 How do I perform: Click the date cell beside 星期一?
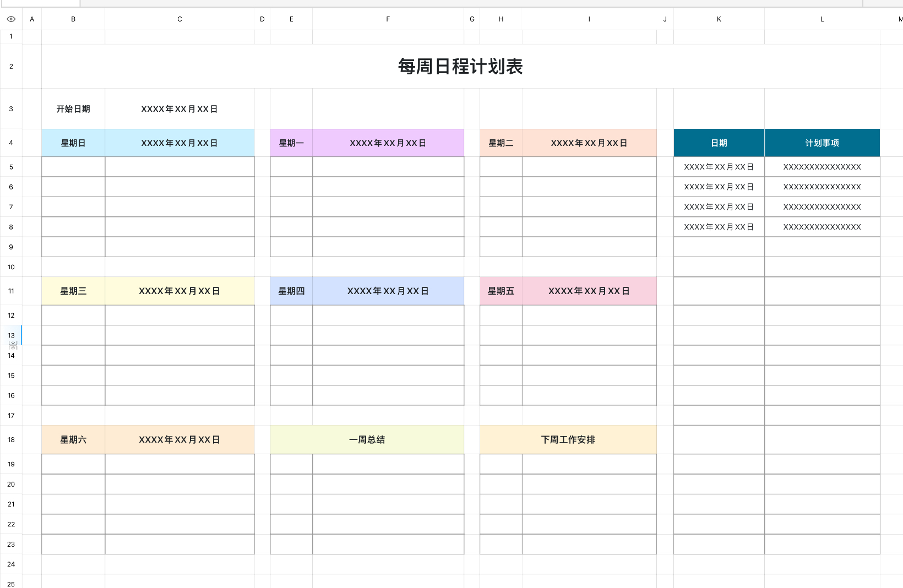pyautogui.click(x=388, y=143)
